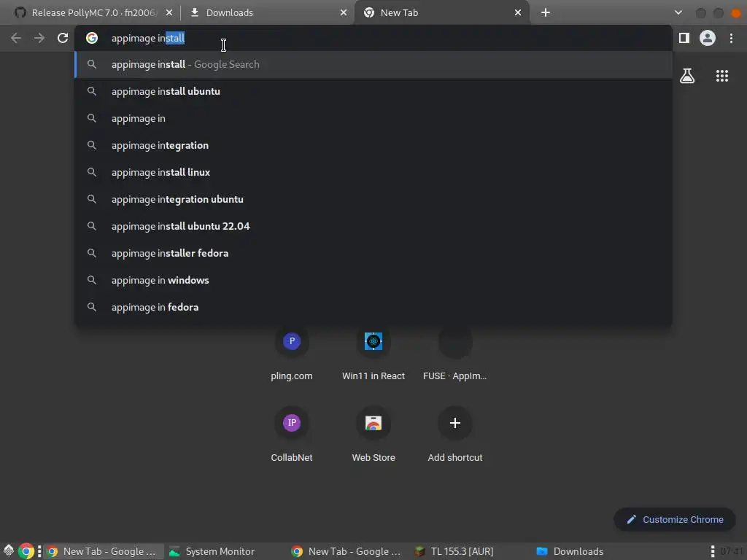Image resolution: width=747 pixels, height=560 pixels.
Task: Switch to first New Tab taskbar window
Action: (104, 551)
